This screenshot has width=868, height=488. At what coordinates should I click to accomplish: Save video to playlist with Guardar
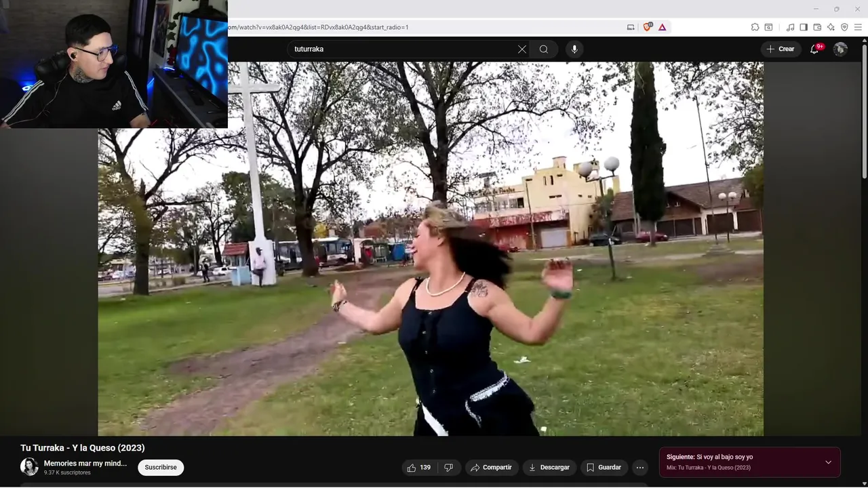tap(604, 468)
